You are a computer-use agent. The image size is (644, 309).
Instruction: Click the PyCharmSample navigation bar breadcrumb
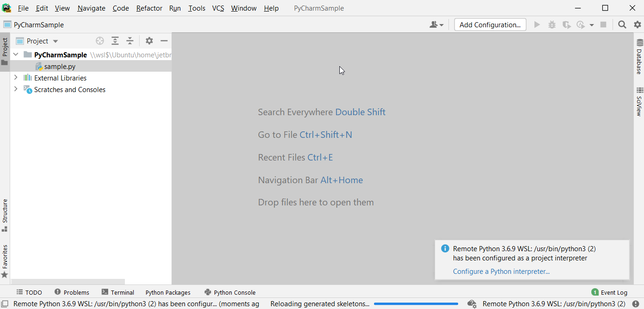(39, 25)
